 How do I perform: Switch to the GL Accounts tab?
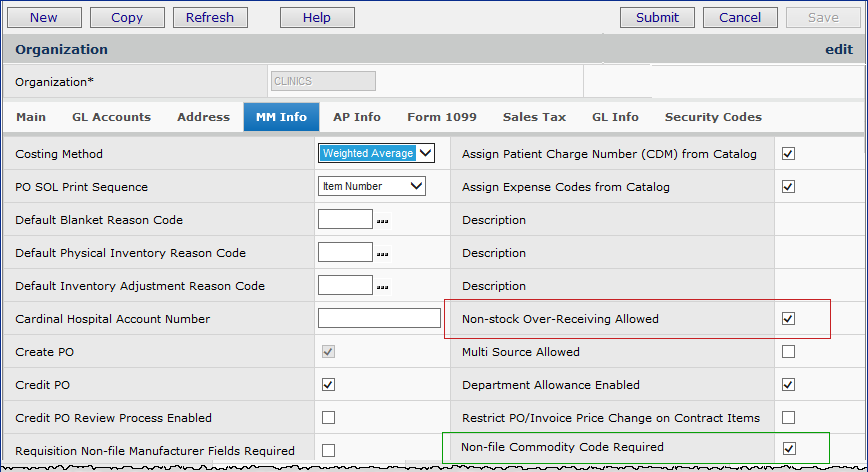pyautogui.click(x=111, y=117)
